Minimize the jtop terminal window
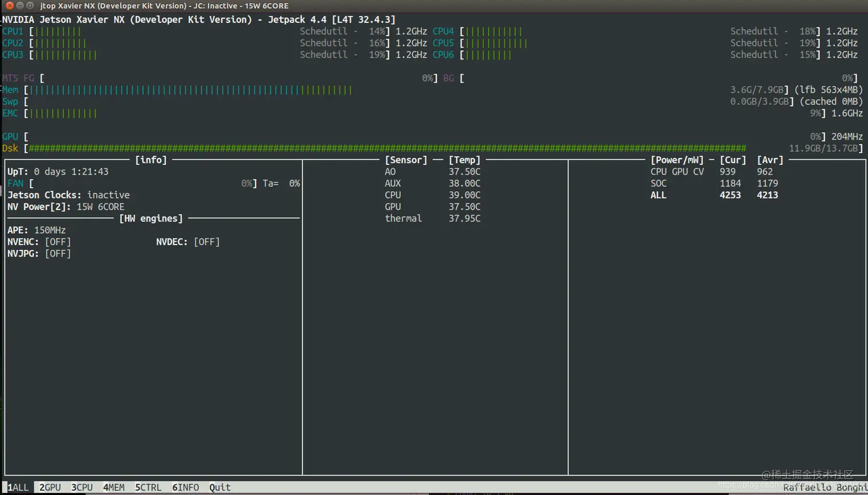The height and width of the screenshot is (495, 868). point(20,5)
